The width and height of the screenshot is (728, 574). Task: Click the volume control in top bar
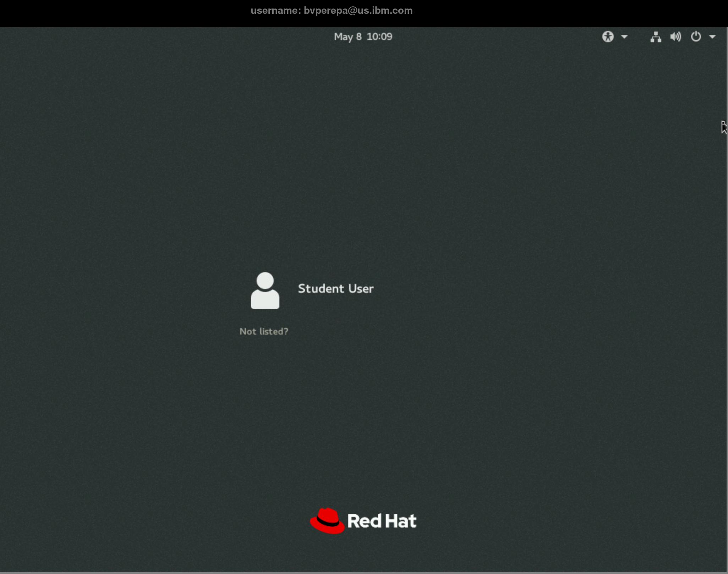(675, 37)
